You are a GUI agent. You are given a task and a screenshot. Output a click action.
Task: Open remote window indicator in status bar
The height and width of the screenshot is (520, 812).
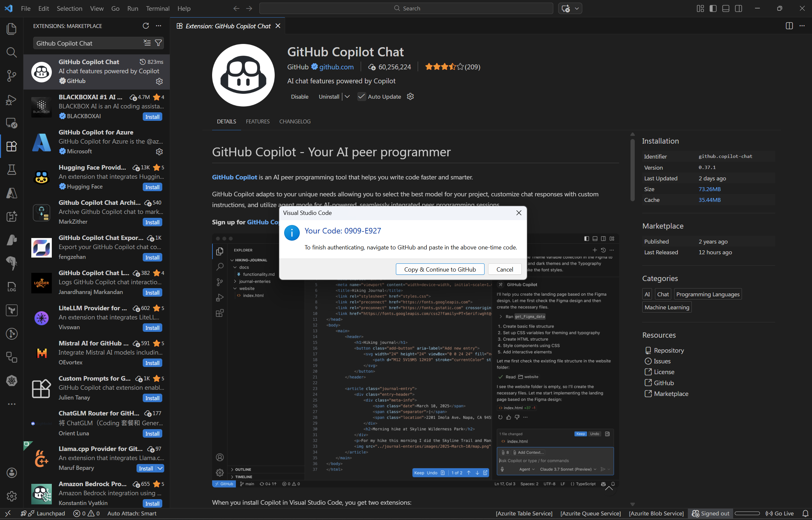point(8,513)
